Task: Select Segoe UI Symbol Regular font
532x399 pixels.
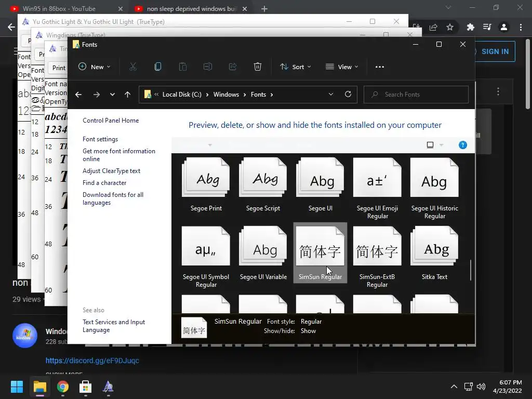Action: (206, 257)
